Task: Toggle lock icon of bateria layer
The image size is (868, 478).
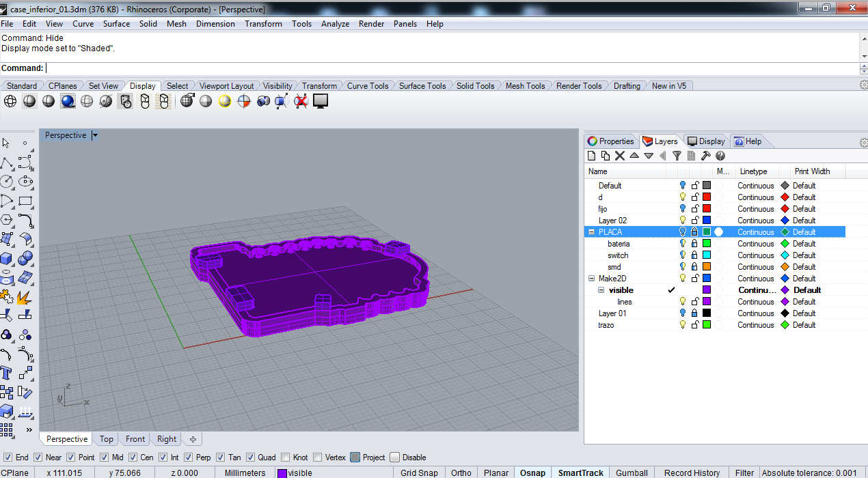Action: pos(694,244)
